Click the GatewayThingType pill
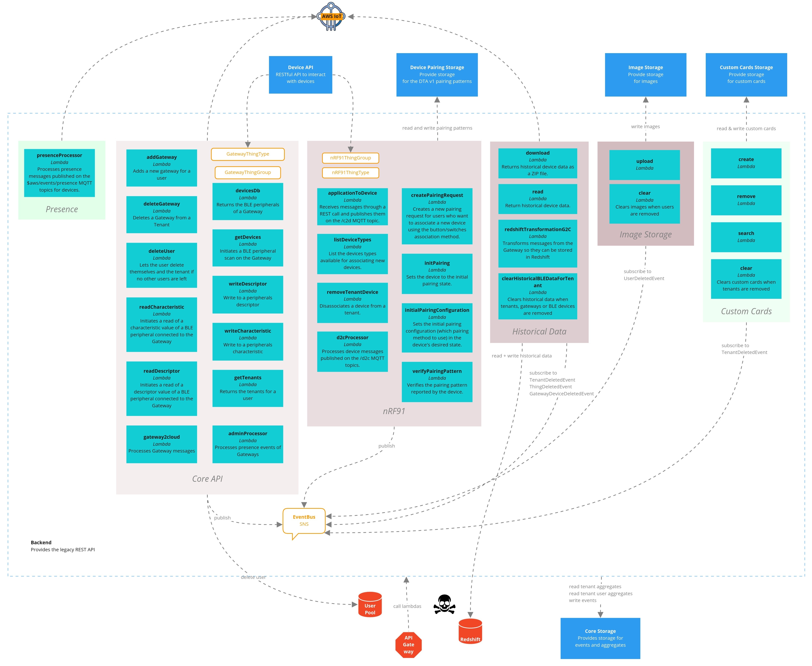This screenshot has height=666, width=812. click(248, 154)
